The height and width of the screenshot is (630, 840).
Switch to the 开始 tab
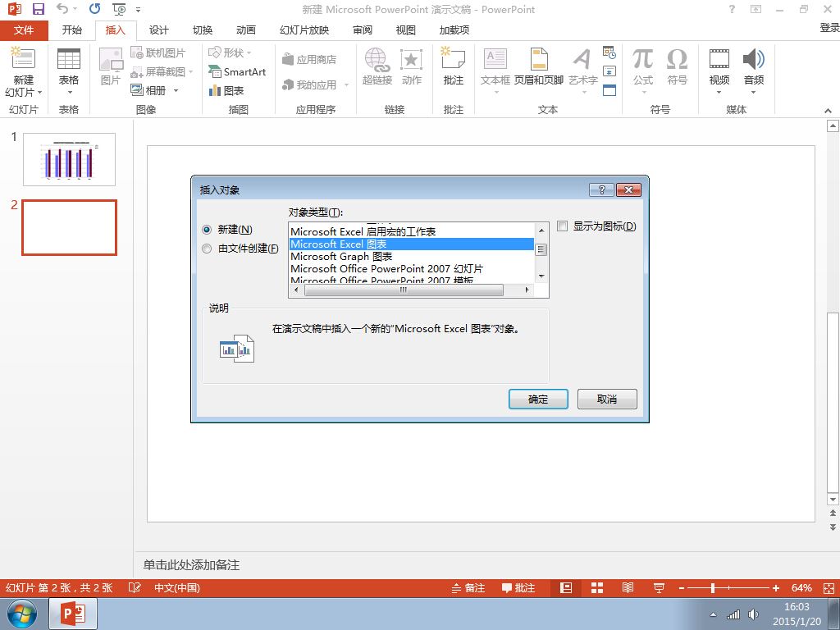coord(72,30)
